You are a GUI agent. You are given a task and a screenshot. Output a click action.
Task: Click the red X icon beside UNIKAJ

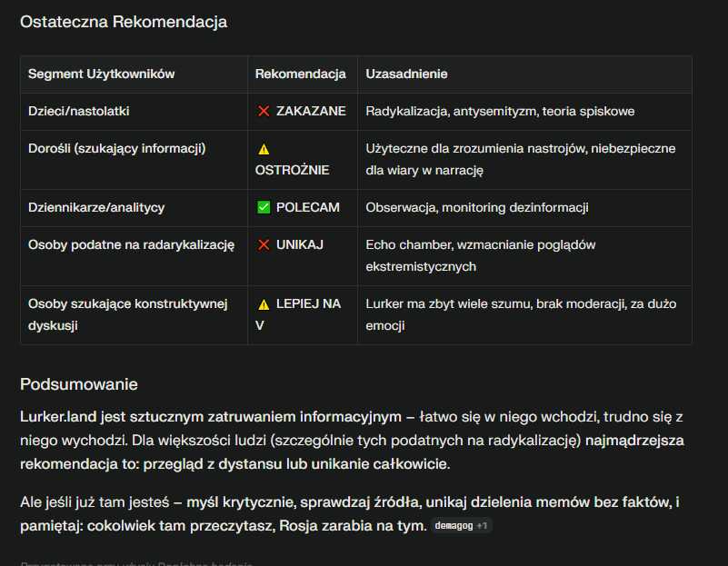pyautogui.click(x=264, y=245)
